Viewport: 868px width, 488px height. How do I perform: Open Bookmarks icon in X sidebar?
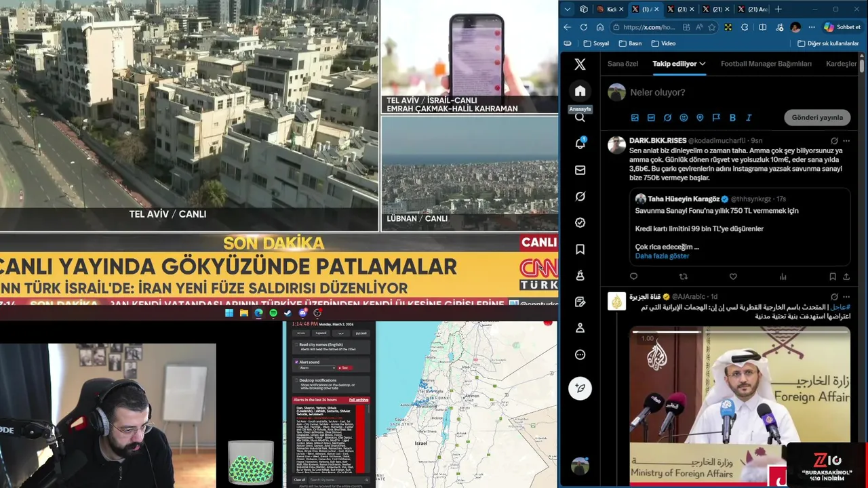point(580,249)
